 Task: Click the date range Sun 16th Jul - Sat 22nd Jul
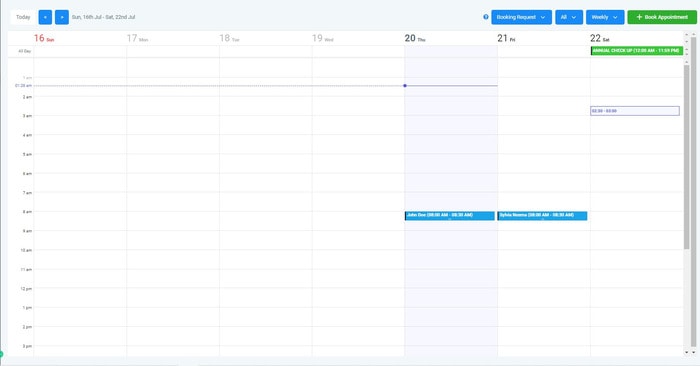(104, 17)
